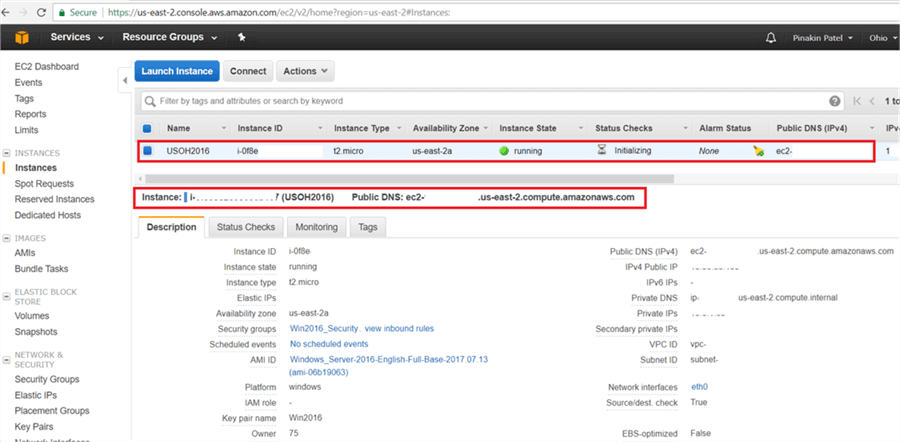Click the hourglass Initializing status icon
The width and height of the screenshot is (900, 442).
coord(602,151)
